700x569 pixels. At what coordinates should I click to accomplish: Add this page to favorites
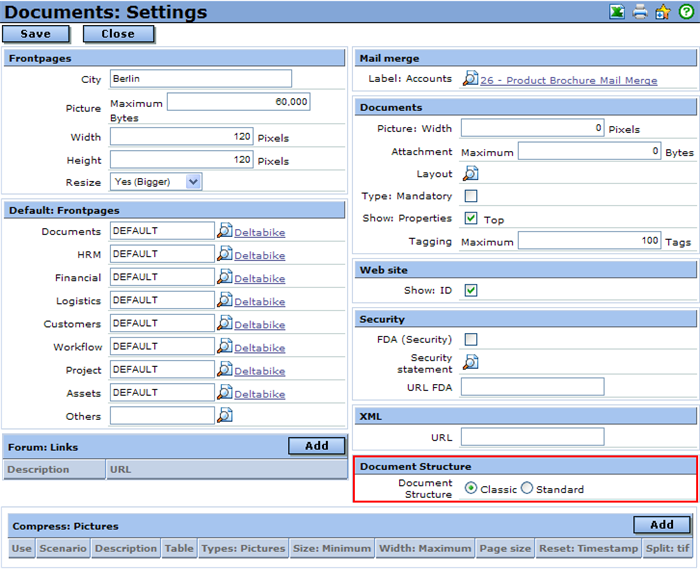663,12
